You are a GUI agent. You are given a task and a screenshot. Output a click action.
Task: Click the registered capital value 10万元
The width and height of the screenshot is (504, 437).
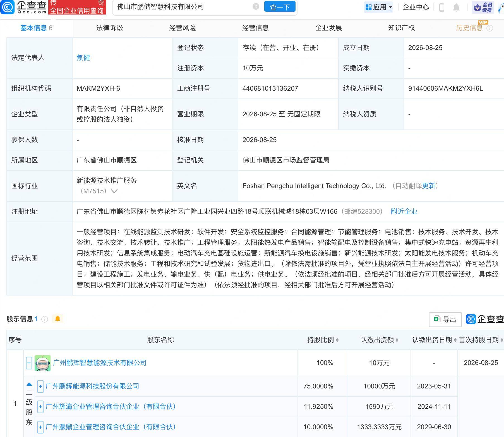tap(253, 68)
